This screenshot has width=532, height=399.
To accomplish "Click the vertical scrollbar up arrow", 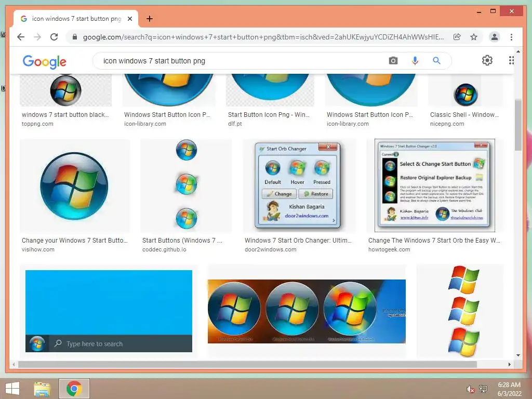I will (518, 51).
